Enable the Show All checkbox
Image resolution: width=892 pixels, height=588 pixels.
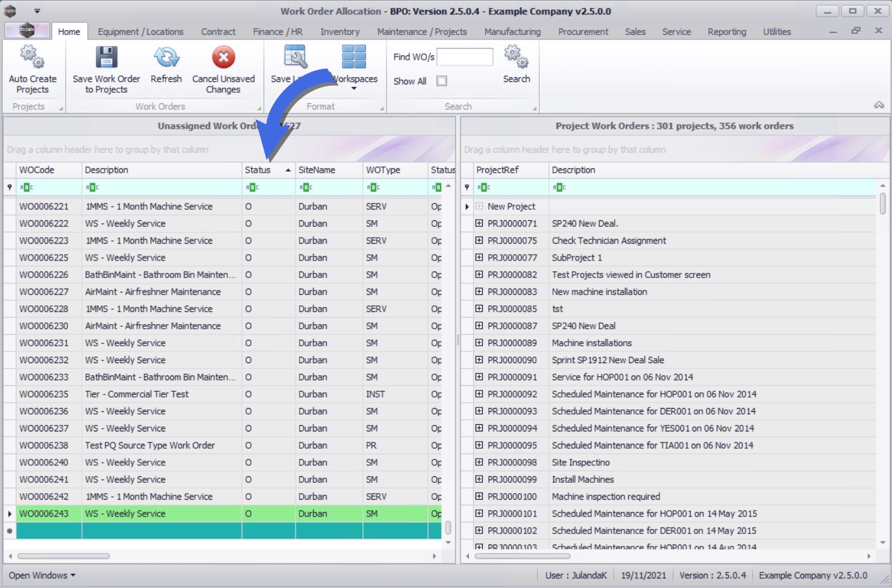(x=442, y=81)
